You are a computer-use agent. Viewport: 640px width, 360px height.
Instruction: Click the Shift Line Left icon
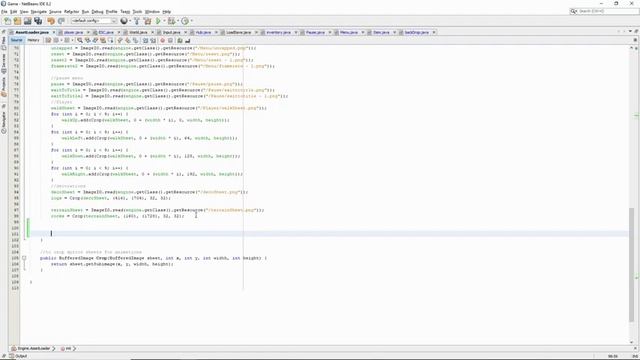tap(145, 40)
